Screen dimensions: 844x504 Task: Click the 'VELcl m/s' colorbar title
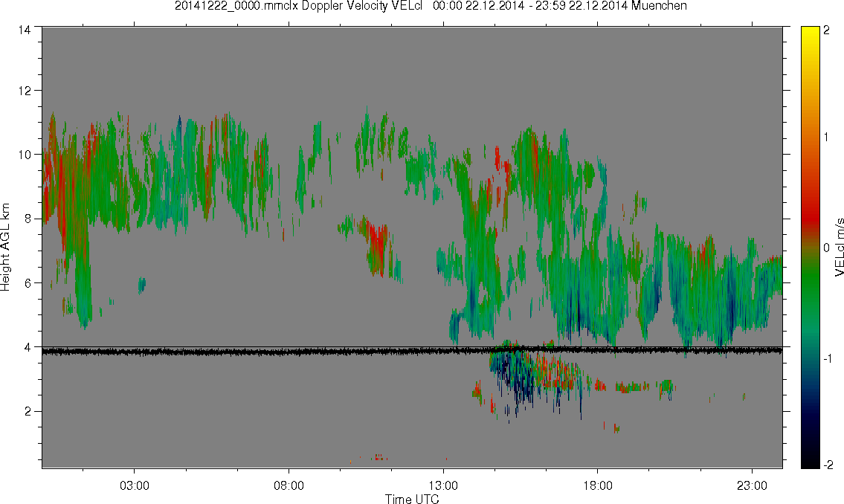pos(839,248)
